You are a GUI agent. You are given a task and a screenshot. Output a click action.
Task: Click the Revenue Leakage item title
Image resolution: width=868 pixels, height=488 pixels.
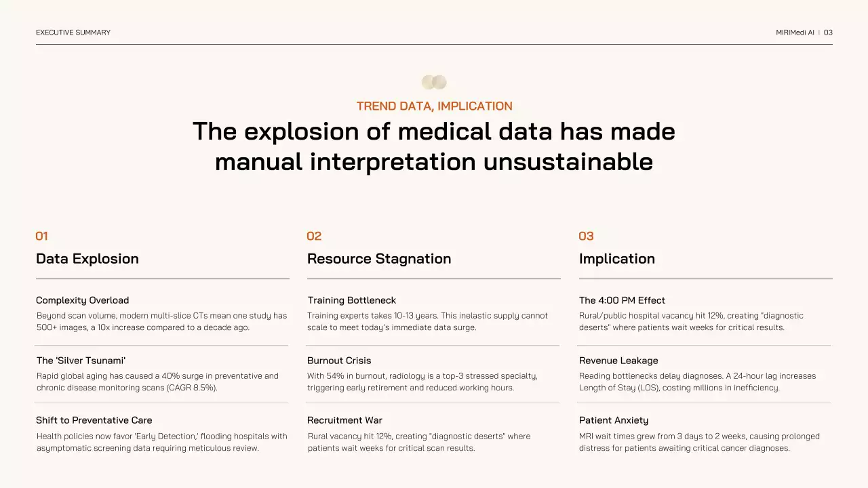pyautogui.click(x=618, y=361)
